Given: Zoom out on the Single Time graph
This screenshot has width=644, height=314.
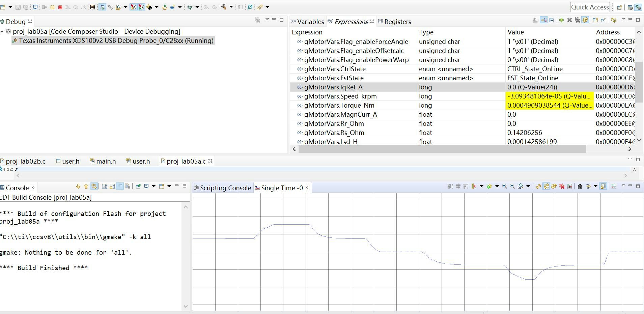Looking at the screenshot, I should click(512, 186).
